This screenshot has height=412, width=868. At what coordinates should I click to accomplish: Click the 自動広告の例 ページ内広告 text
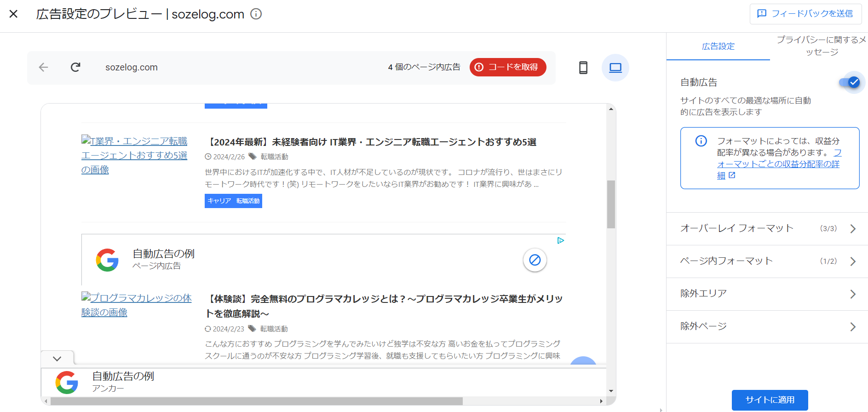pos(163,259)
